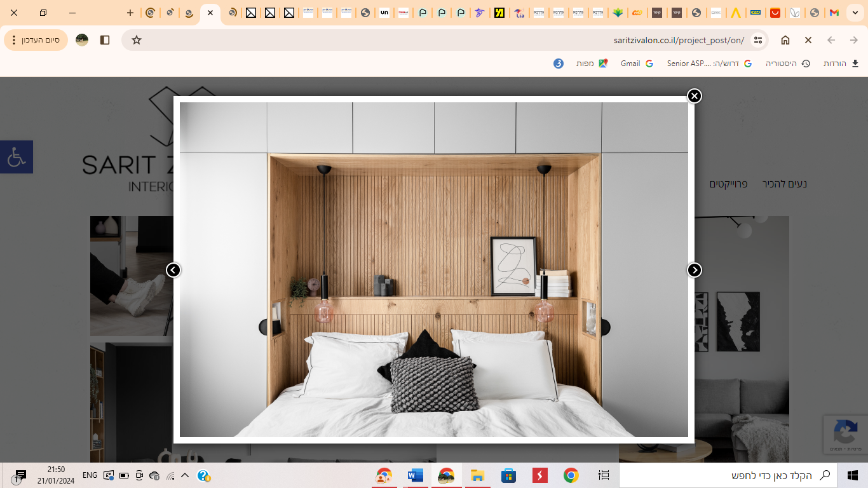The image size is (868, 488).
Task: Open the Gmail bookmark
Action: 637,64
